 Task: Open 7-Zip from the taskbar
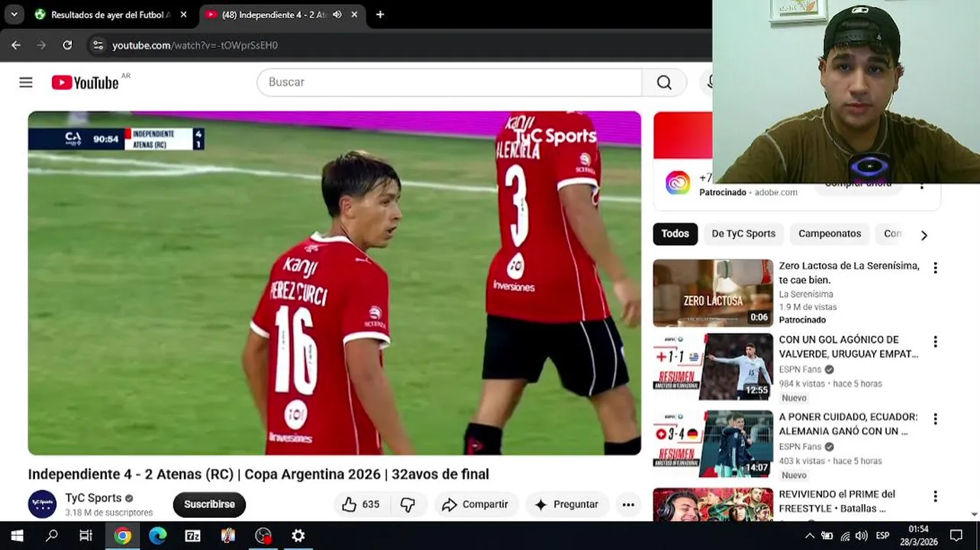[x=192, y=535]
